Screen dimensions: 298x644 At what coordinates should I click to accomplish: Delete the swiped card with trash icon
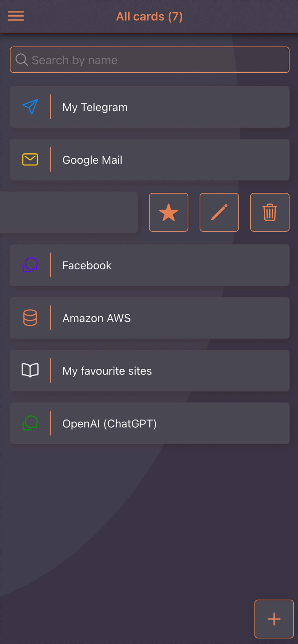pyautogui.click(x=270, y=212)
